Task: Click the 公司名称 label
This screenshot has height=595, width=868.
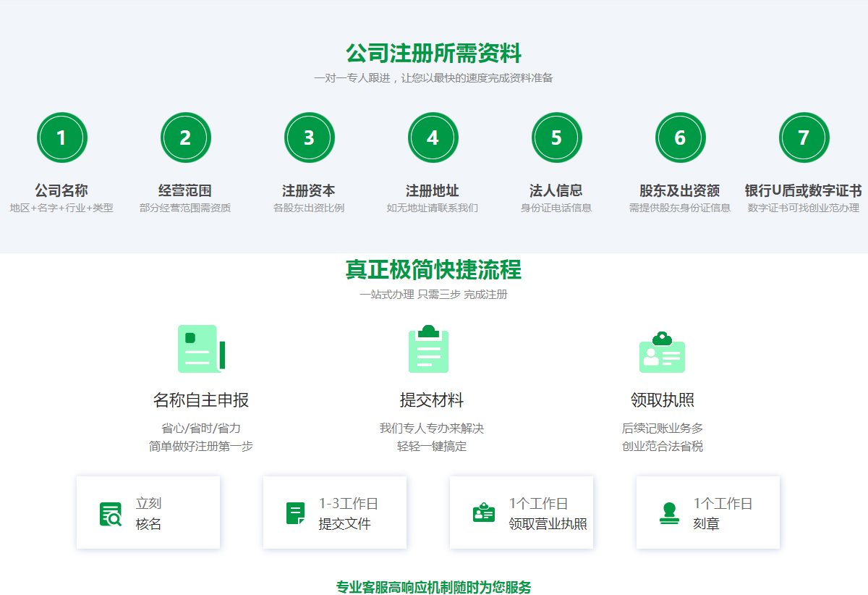Action: tap(61, 190)
